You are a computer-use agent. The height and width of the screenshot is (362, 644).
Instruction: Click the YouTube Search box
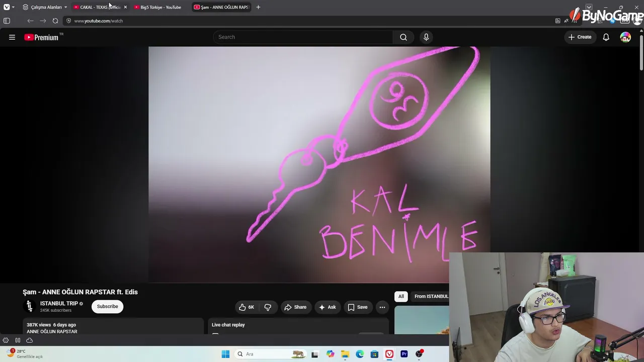point(303,37)
